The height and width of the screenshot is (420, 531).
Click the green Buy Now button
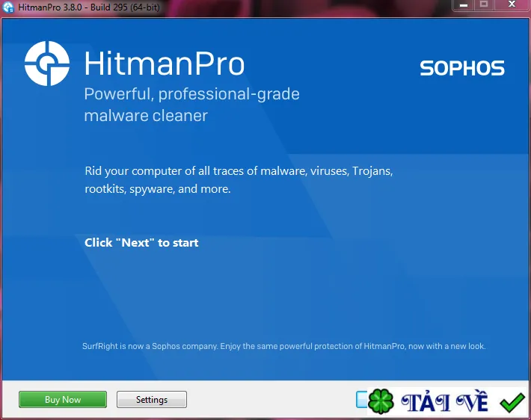63,400
